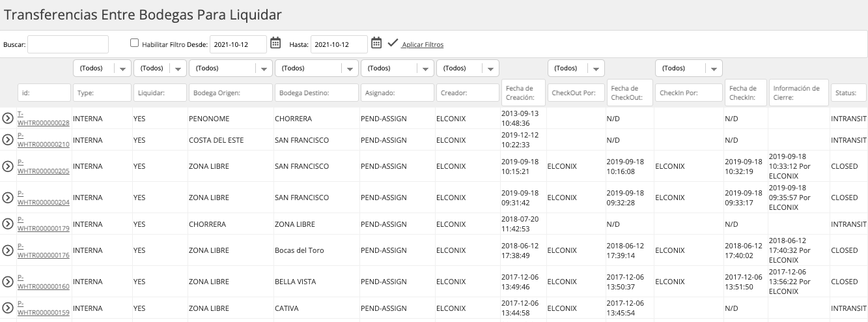This screenshot has width=868, height=322.
Task: Open calendar picker for Desde date
Action: coord(275,44)
